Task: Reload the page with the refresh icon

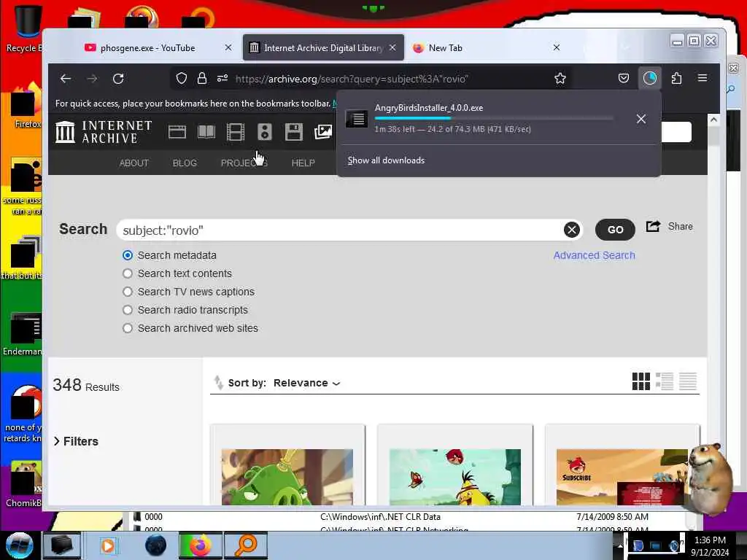Action: (118, 79)
